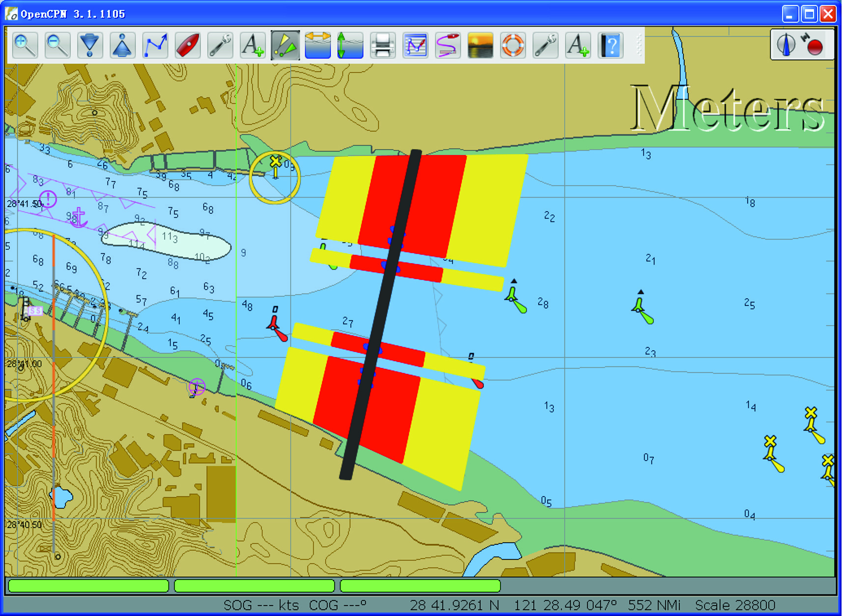This screenshot has width=842, height=616.
Task: Show tides using green vertical arrows icon
Action: [x=350, y=46]
